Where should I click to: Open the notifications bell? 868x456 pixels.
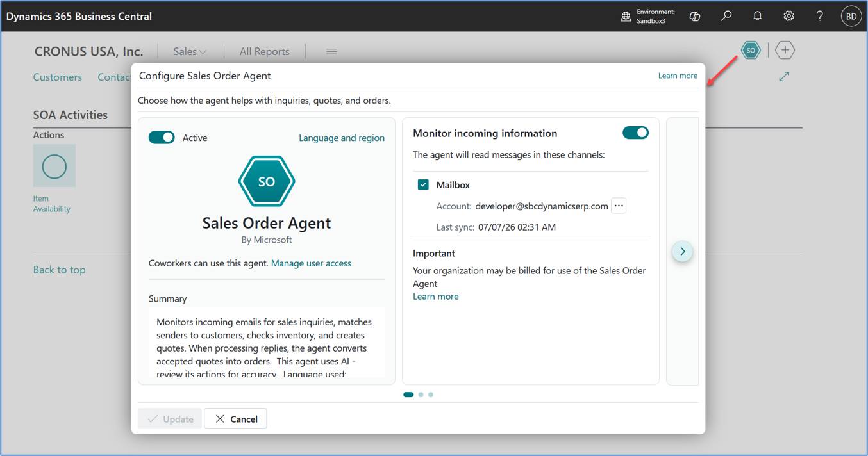[x=757, y=16]
